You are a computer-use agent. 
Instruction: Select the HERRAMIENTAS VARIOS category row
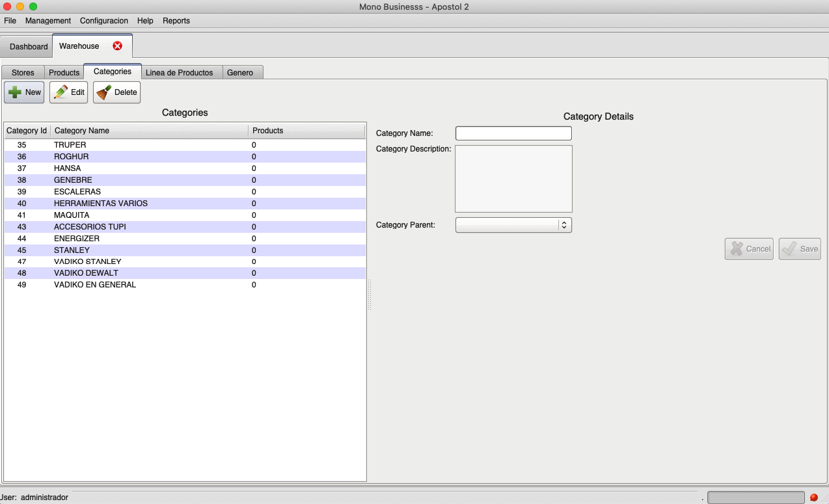[x=101, y=204]
